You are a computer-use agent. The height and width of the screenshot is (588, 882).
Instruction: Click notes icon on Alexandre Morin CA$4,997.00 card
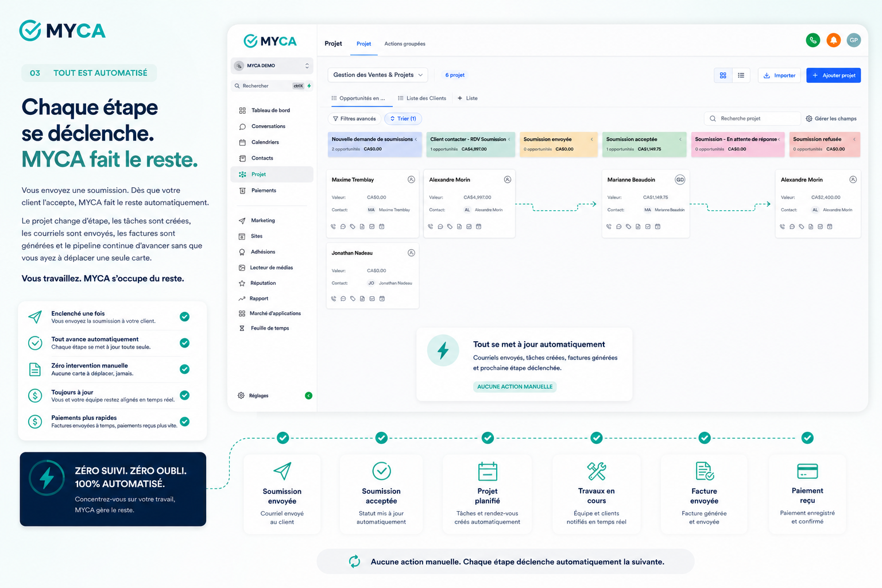459,227
